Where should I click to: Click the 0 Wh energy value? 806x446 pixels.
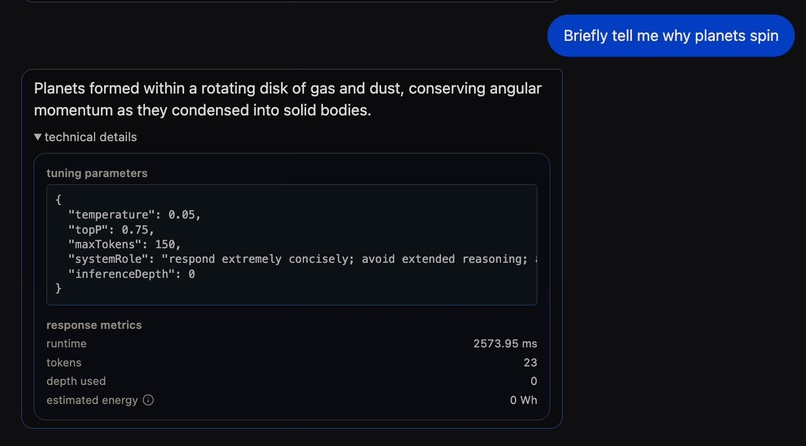[x=523, y=400]
